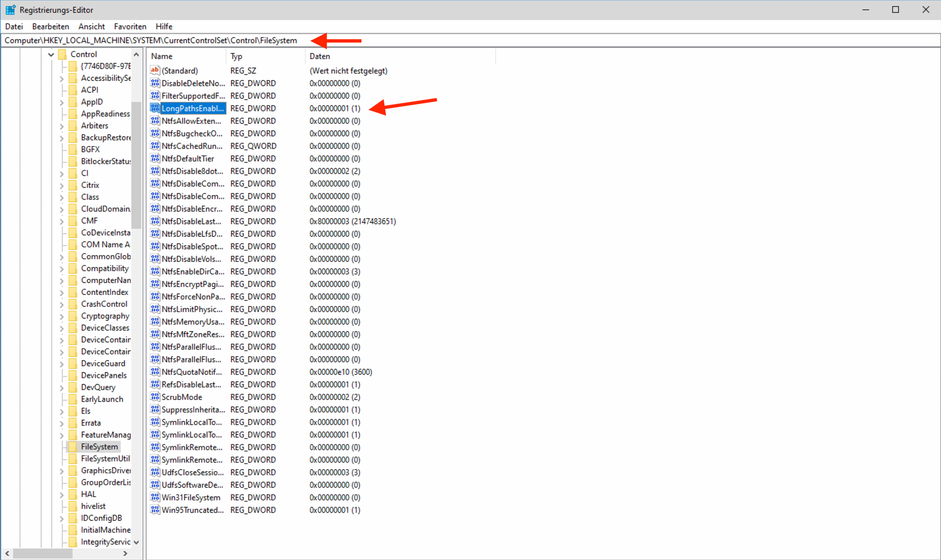
Task: Select the SymlinkRemote... value showing 0x00000000 first
Action: click(x=192, y=447)
